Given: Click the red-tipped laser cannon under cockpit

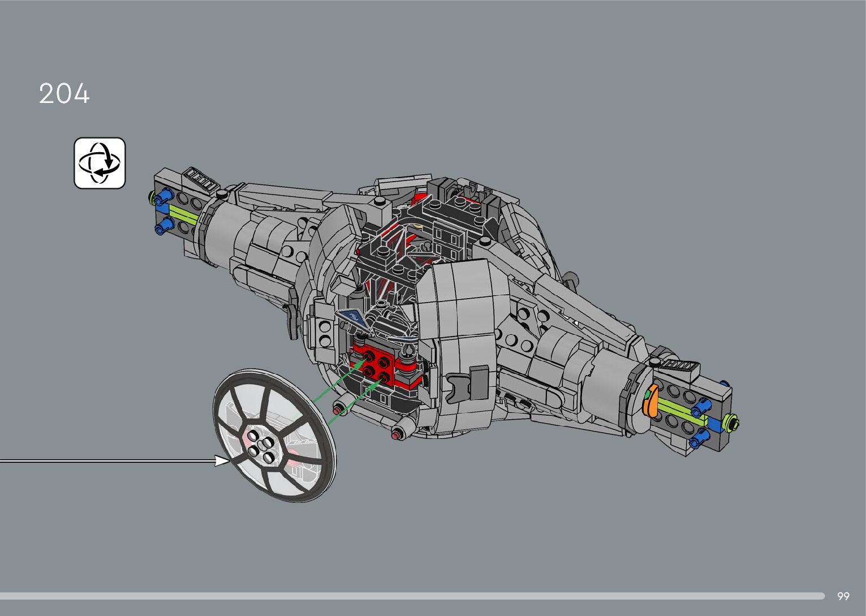Looking at the screenshot, I should pyautogui.click(x=397, y=433).
